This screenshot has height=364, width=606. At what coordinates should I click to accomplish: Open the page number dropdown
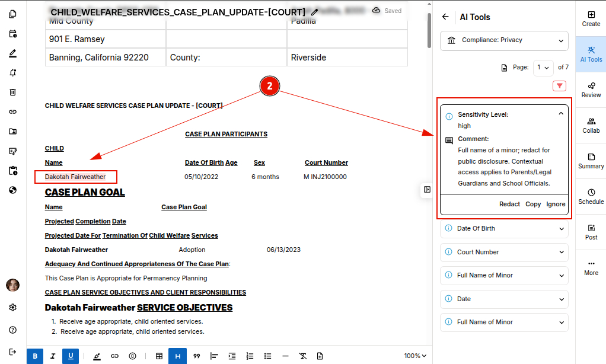click(x=543, y=68)
